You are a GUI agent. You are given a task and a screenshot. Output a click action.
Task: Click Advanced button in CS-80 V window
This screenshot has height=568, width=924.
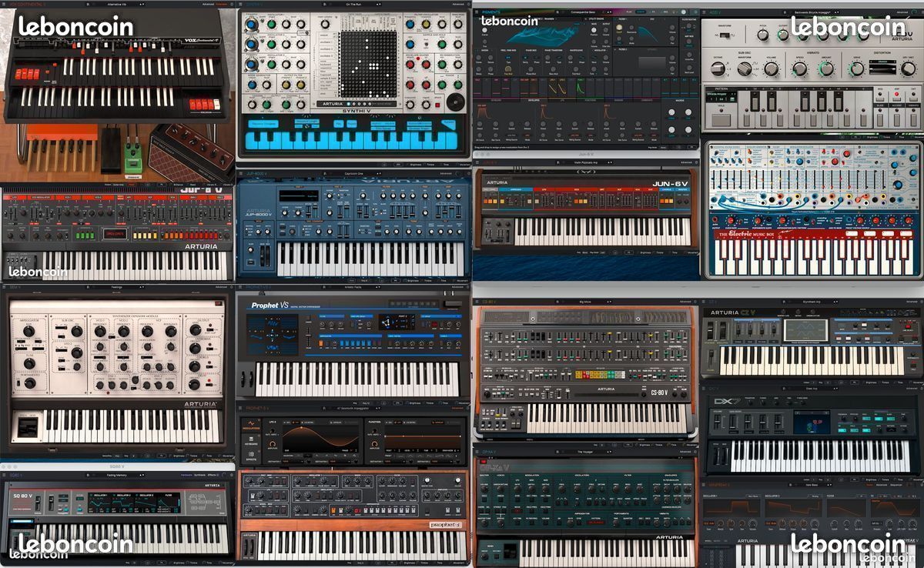(685, 302)
